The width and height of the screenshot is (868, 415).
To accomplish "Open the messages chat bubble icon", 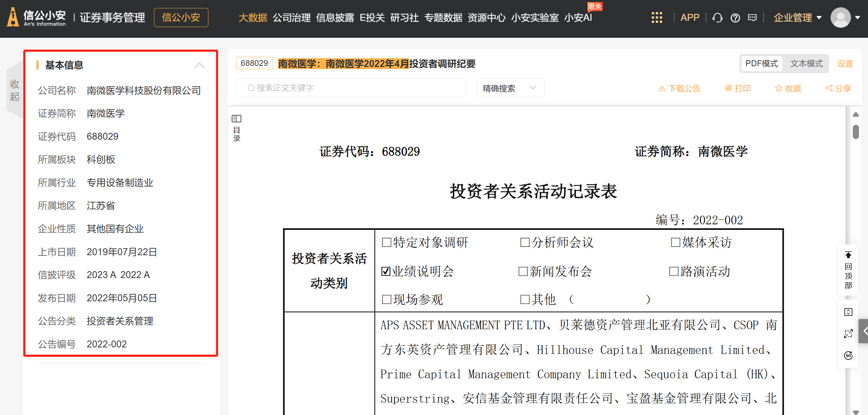I will click(x=753, y=18).
